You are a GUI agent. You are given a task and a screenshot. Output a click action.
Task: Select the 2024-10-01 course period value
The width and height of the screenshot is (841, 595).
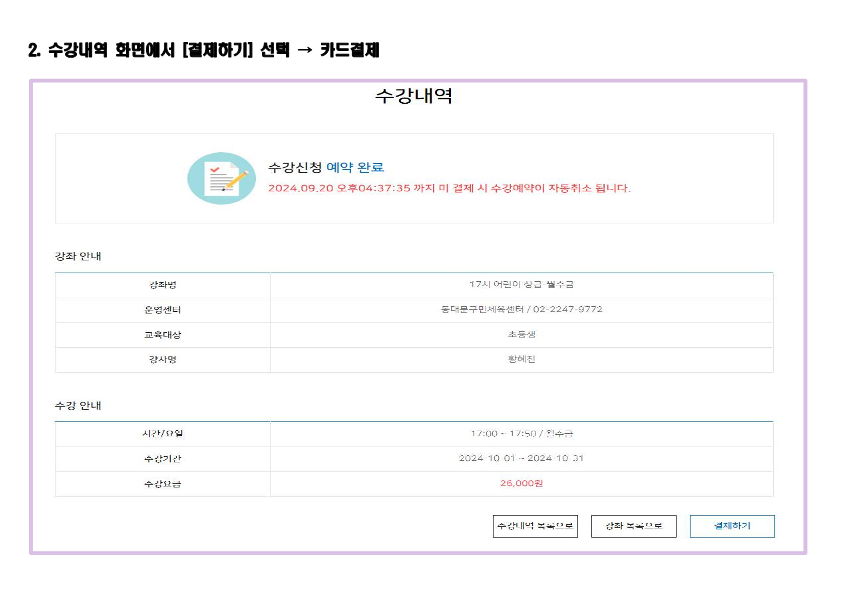(x=521, y=459)
